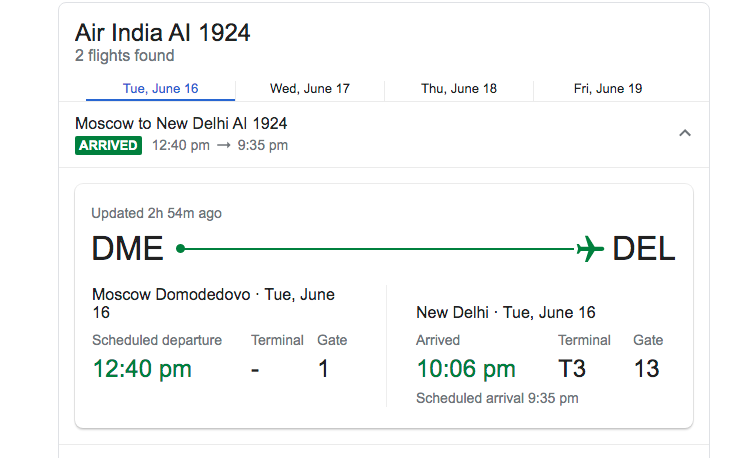Click the green airplane icon near DEL

(590, 249)
